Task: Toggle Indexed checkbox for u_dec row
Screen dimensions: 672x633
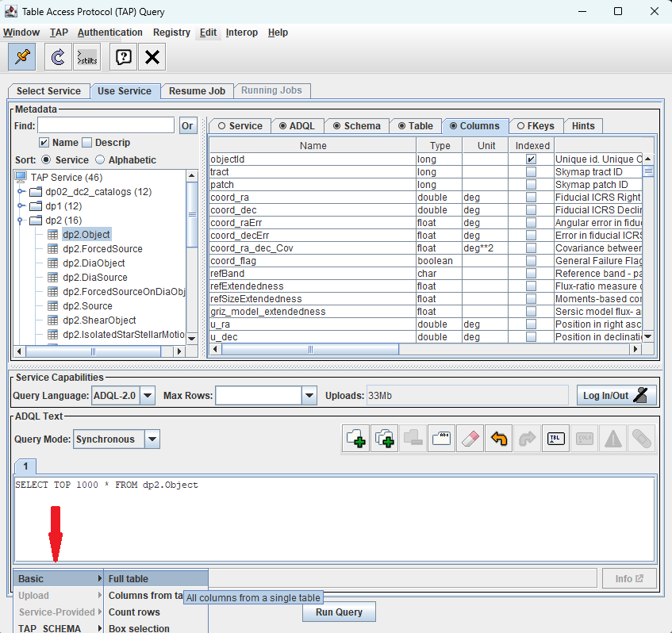Action: coord(531,337)
